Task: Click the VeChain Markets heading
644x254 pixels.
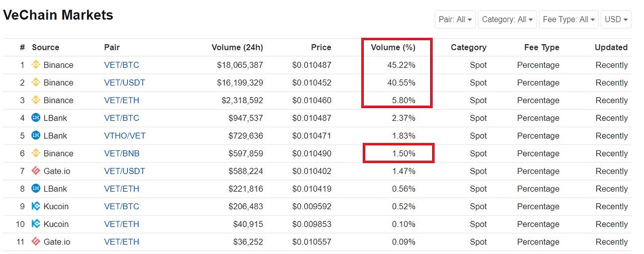Action: click(58, 15)
